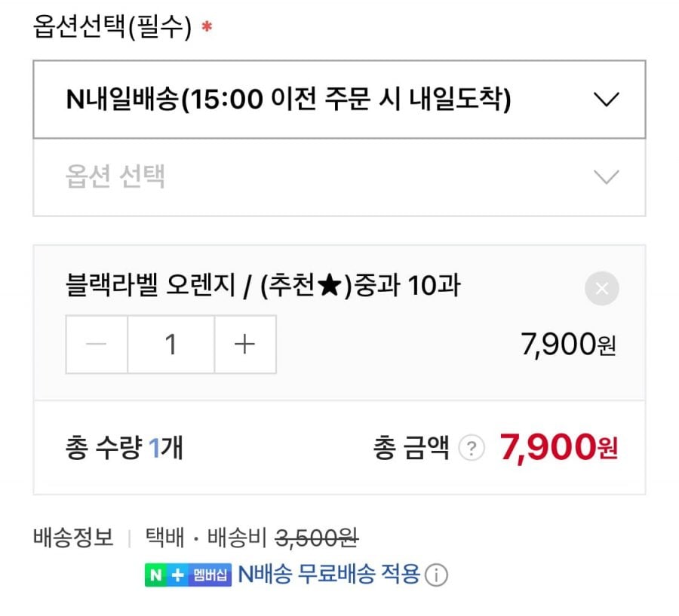The image size is (679, 616).
Task: Click the question mark help icon beside 총 금액
Action: pos(472,449)
